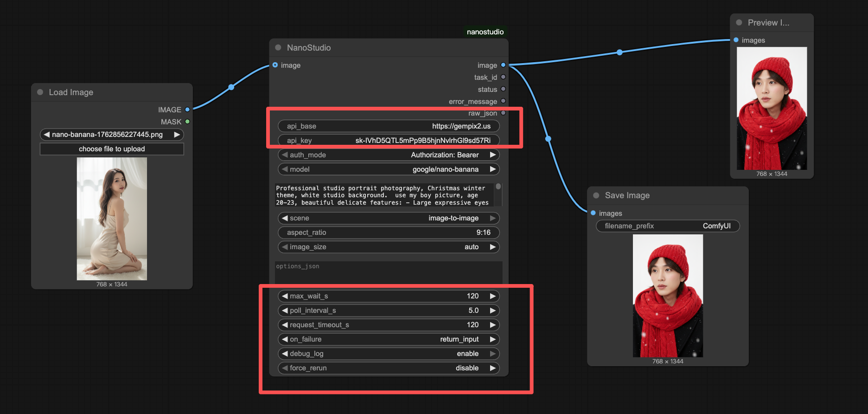Viewport: 868px width, 414px height.
Task: Collapse the Save Image node via its title dot
Action: pyautogui.click(x=596, y=195)
